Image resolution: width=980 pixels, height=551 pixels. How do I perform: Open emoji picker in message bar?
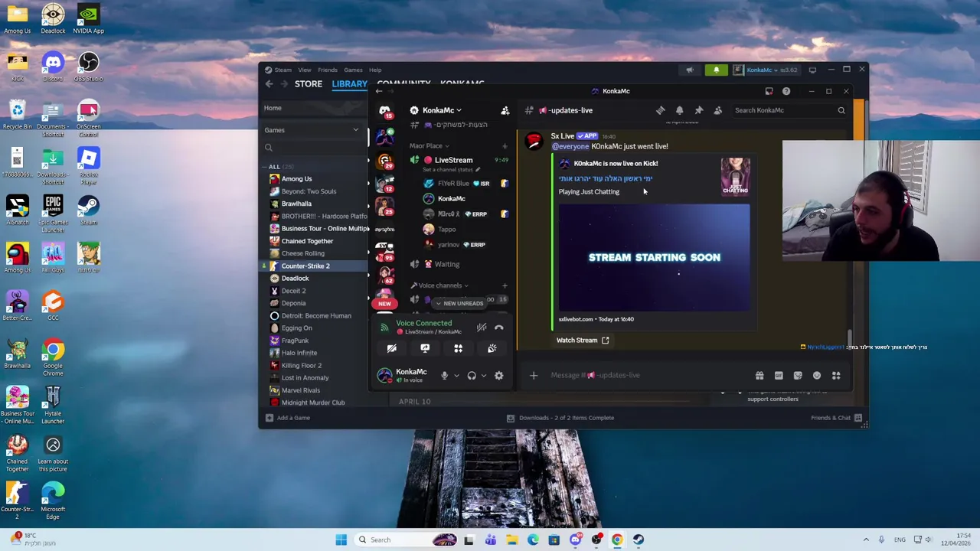pyautogui.click(x=817, y=376)
